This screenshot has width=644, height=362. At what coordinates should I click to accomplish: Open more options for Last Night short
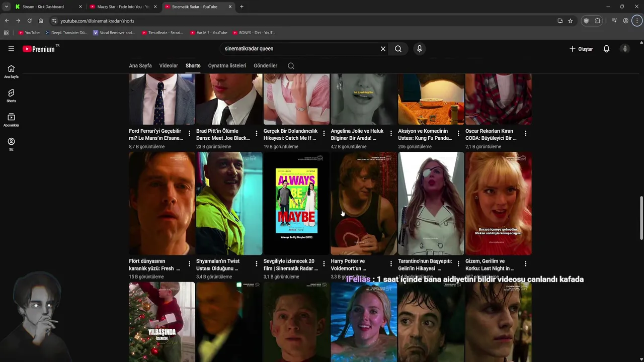click(x=525, y=263)
